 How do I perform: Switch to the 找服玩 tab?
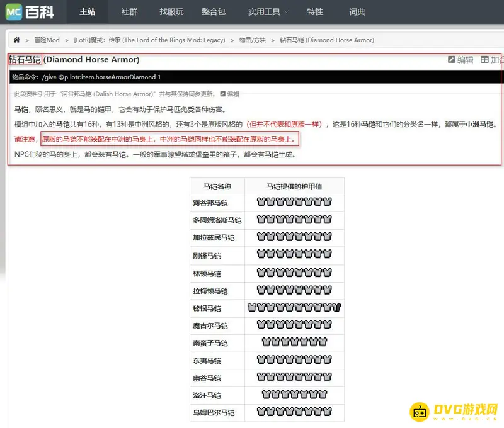click(171, 12)
